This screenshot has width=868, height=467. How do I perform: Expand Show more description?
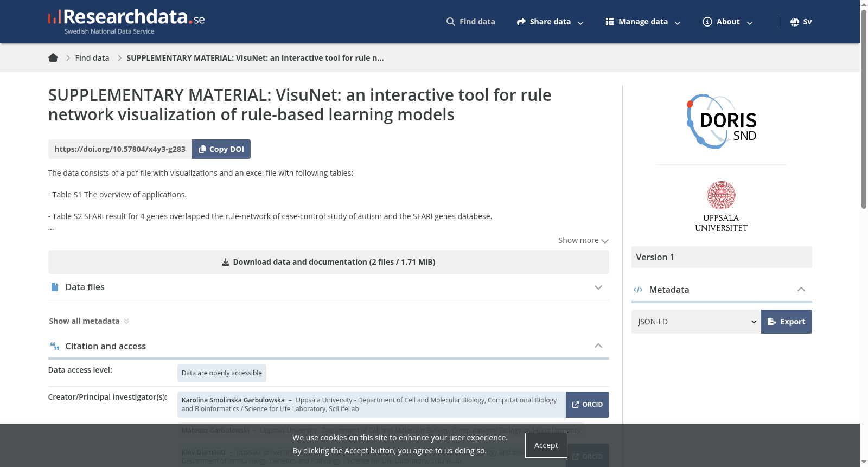[584, 240]
